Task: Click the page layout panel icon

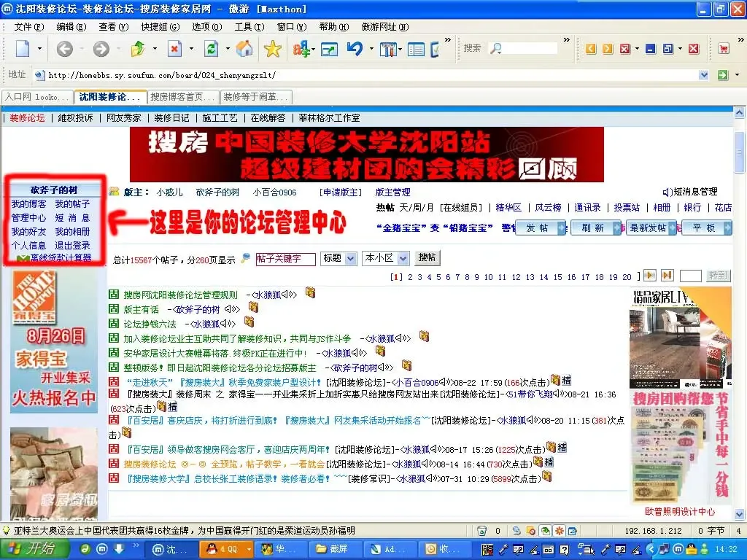Action: [x=416, y=49]
